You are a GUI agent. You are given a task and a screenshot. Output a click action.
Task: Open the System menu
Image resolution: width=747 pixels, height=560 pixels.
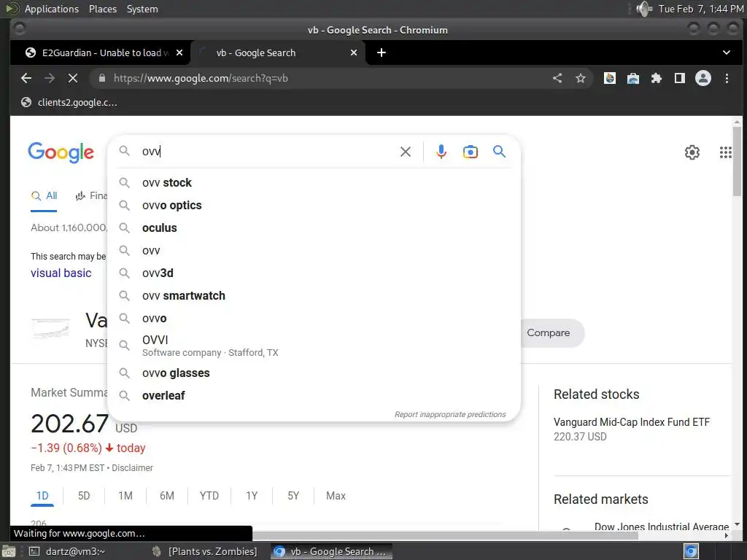(142, 9)
